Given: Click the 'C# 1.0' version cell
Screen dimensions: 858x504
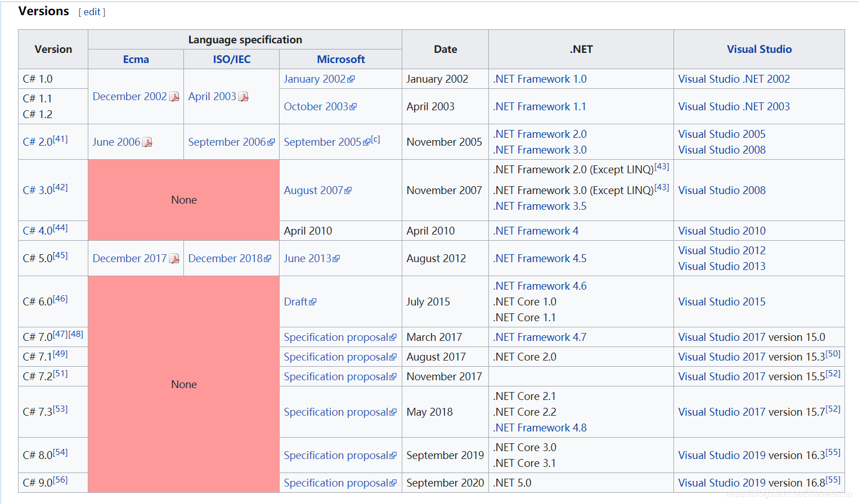Looking at the screenshot, I should click(x=53, y=79).
